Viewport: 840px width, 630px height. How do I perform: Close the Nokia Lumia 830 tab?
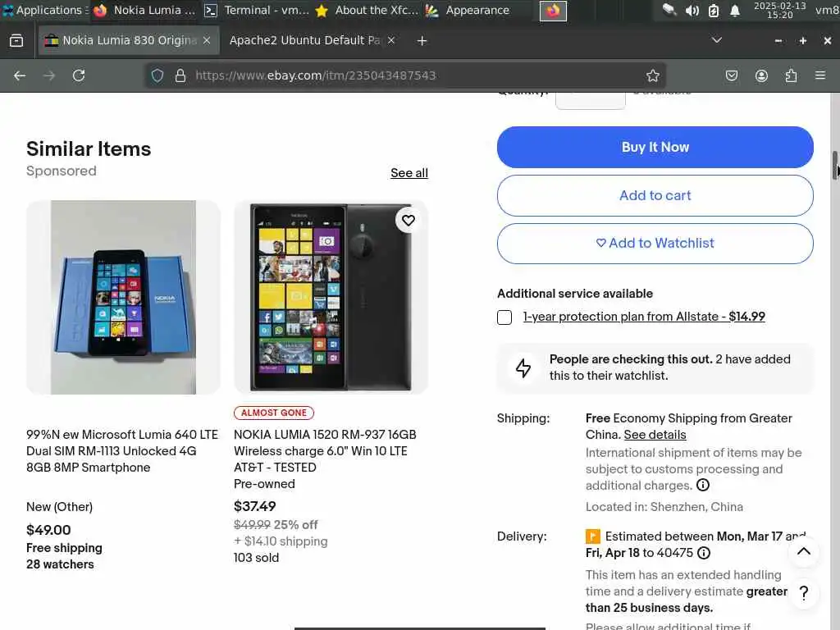click(x=207, y=41)
